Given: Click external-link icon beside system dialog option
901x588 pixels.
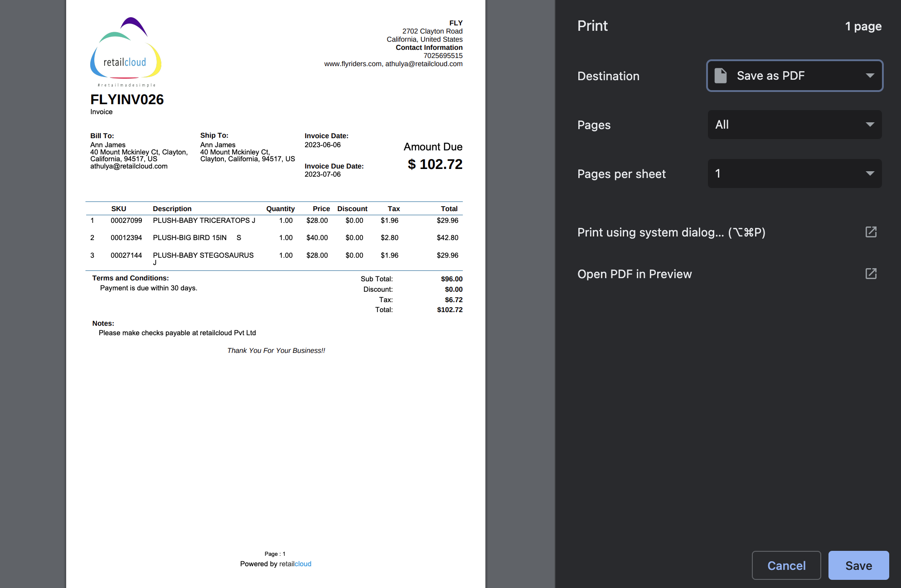Looking at the screenshot, I should (x=871, y=232).
